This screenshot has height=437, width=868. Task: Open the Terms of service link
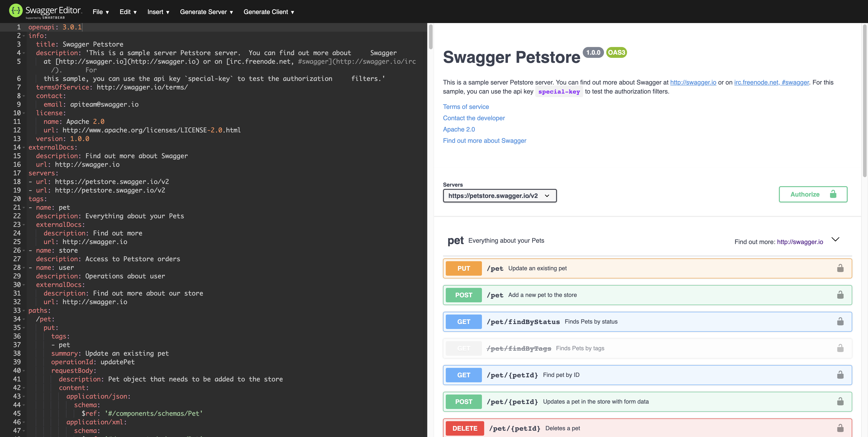[466, 107]
